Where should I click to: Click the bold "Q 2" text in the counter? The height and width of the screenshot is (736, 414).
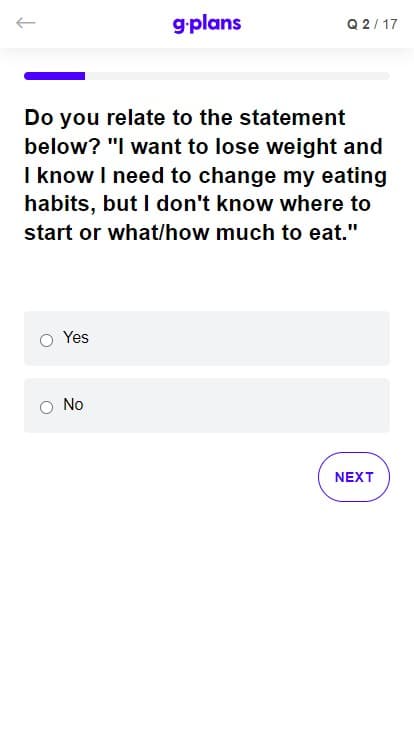click(358, 24)
